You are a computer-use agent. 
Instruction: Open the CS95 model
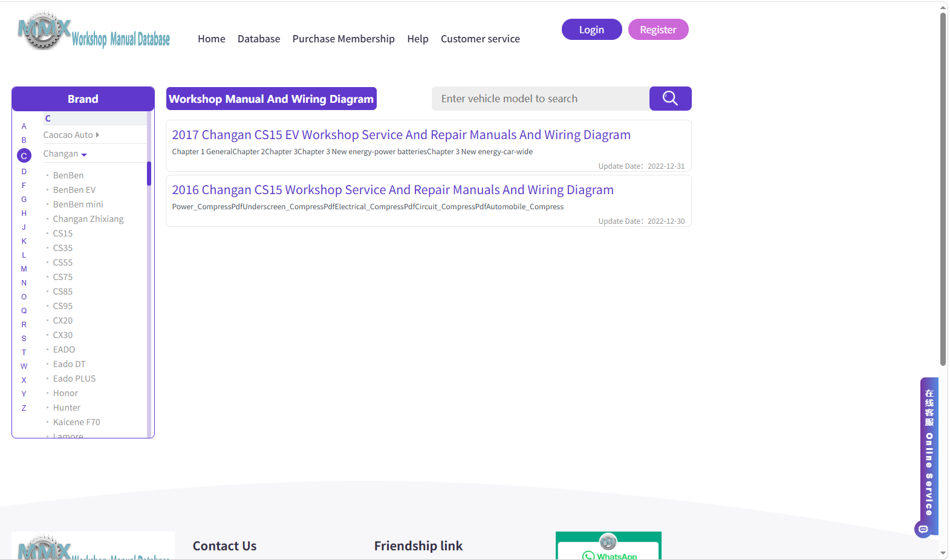[63, 306]
